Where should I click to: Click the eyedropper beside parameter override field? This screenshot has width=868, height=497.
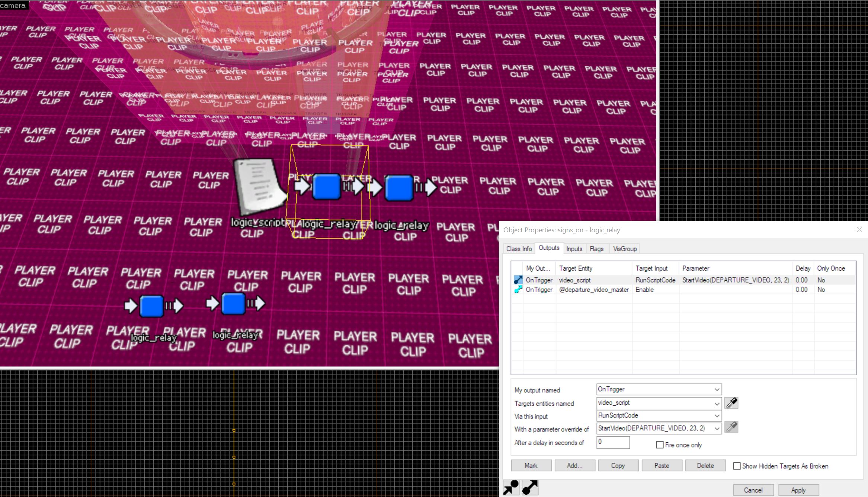731,427
